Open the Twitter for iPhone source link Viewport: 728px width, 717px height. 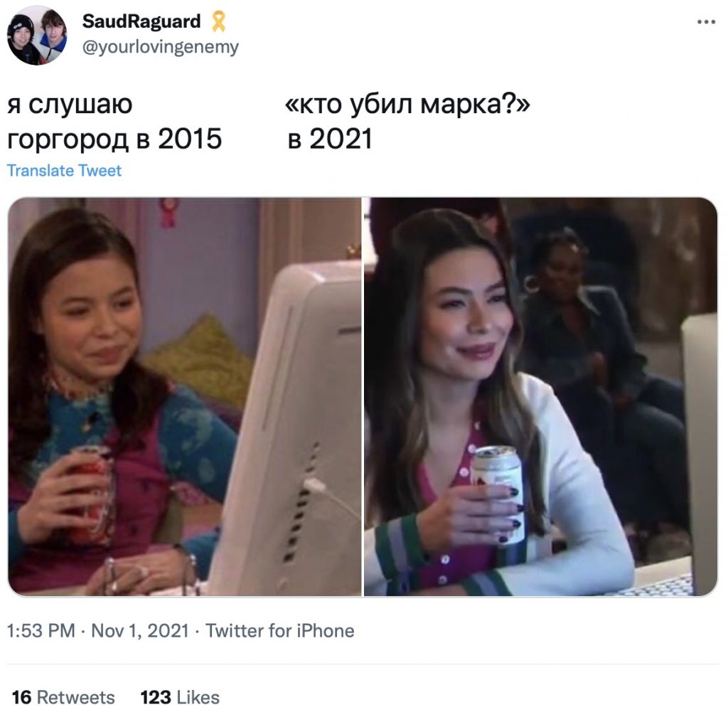coord(279,631)
